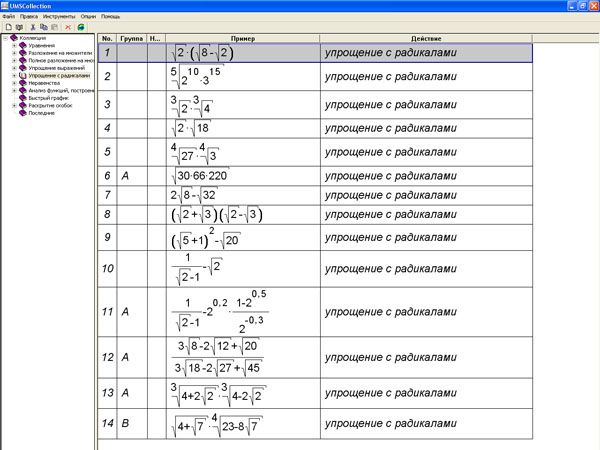The image size is (600, 450).
Task: Select example row number 14
Action: [x=108, y=426]
